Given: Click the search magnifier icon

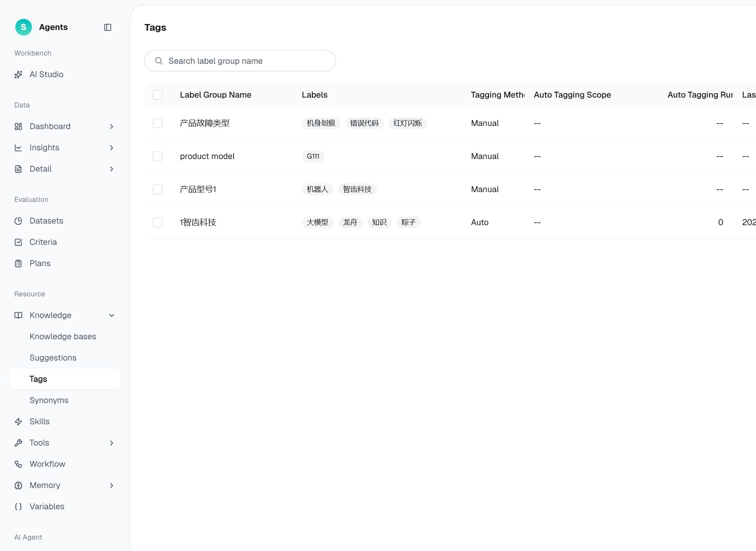Looking at the screenshot, I should pos(159,61).
